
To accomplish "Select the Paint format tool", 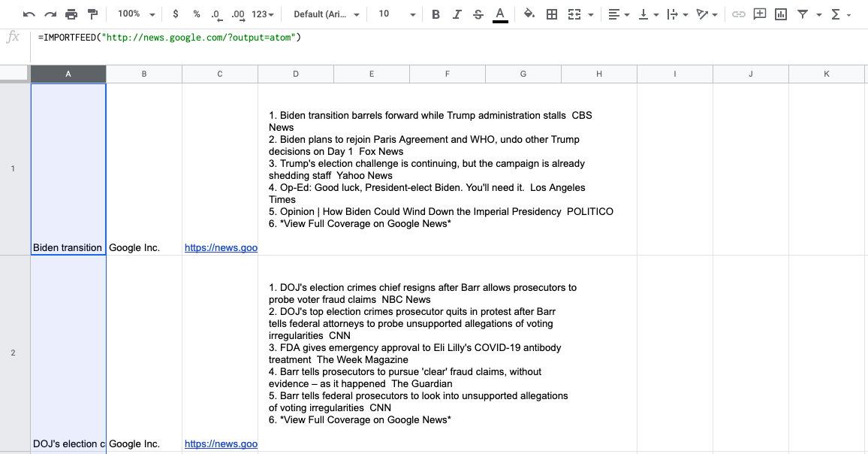I will (92, 14).
